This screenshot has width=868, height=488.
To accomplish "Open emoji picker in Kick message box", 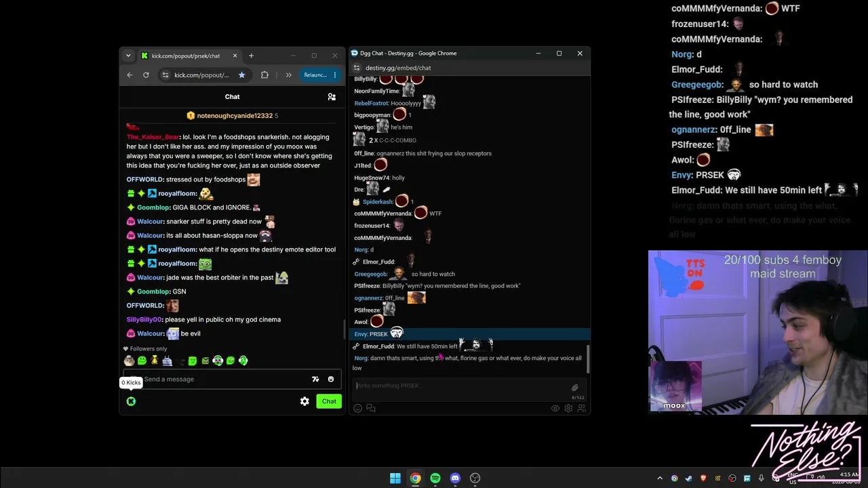I will [331, 380].
